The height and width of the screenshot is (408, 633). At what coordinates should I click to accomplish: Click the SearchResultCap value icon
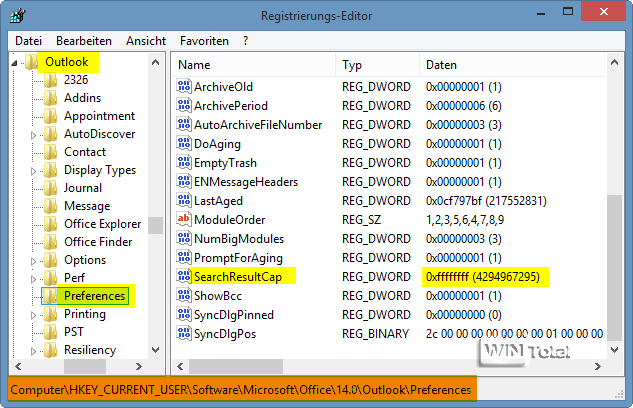(x=184, y=276)
